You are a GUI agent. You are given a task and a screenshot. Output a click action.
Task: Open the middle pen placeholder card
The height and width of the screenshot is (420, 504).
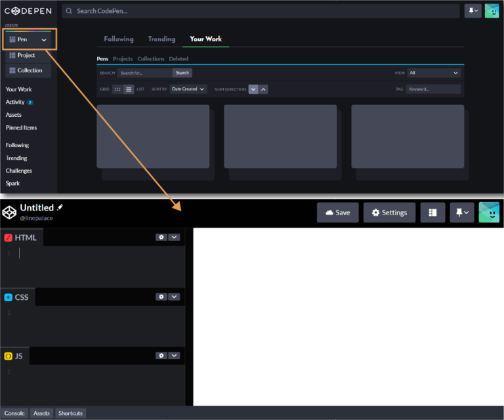(x=280, y=136)
